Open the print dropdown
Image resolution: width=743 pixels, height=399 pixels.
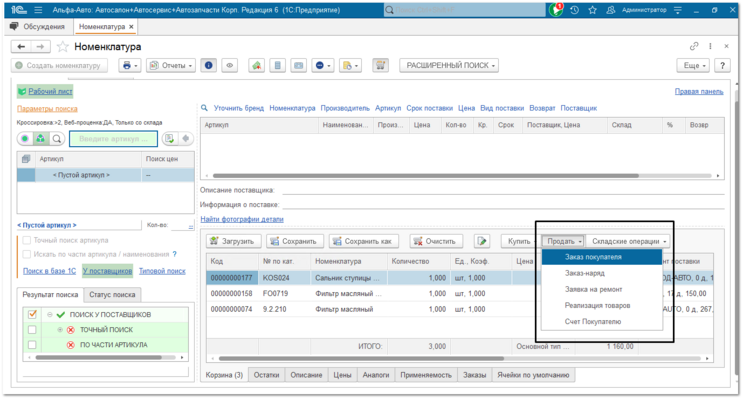point(129,65)
